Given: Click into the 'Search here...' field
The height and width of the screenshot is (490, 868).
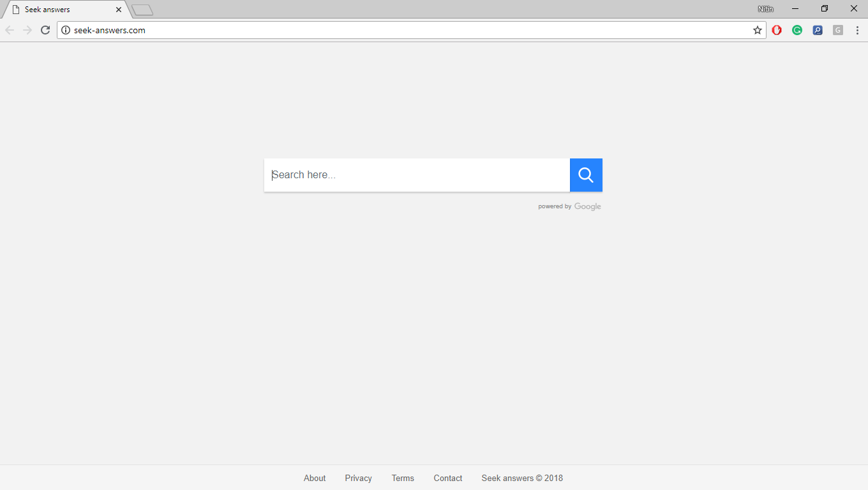Looking at the screenshot, I should (x=417, y=175).
